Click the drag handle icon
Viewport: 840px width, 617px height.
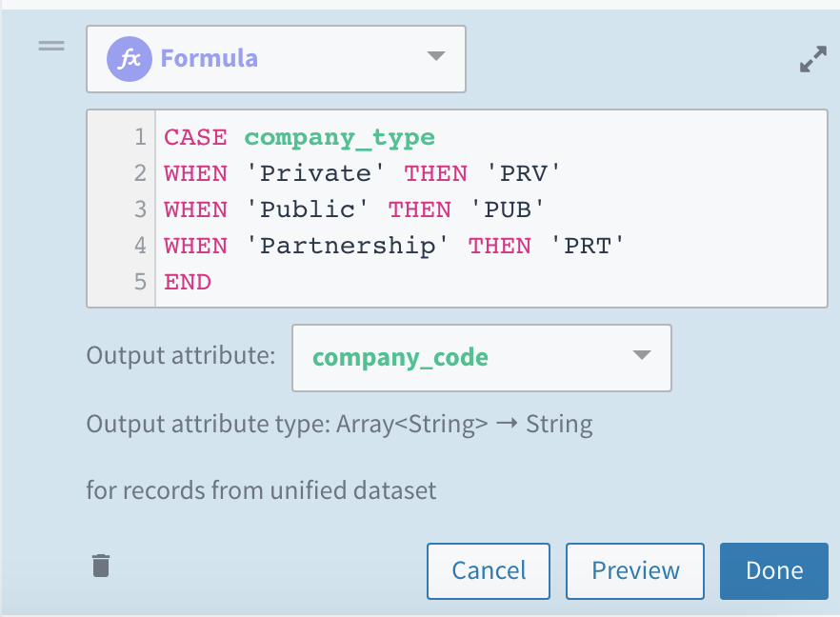point(50,47)
